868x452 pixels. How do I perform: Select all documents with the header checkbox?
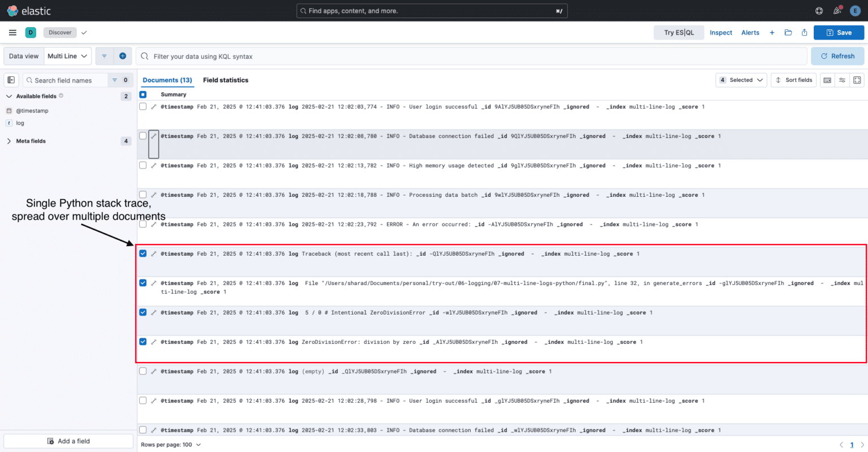tap(142, 94)
